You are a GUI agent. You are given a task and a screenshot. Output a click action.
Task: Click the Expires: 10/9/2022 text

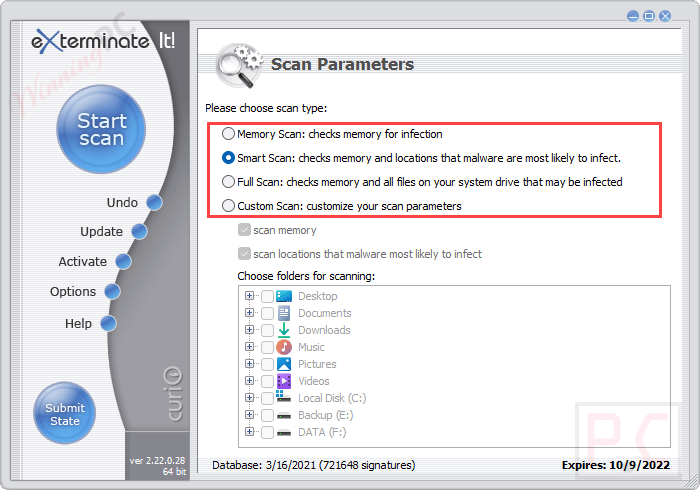(x=616, y=465)
